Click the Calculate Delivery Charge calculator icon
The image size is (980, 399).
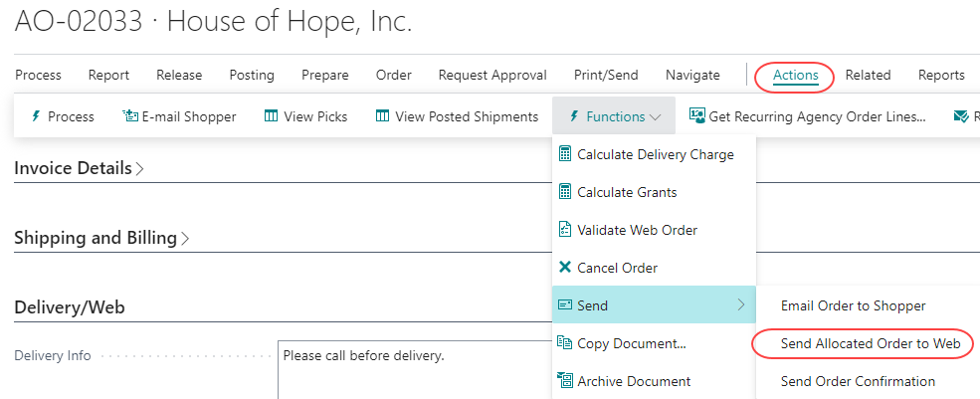(x=565, y=154)
